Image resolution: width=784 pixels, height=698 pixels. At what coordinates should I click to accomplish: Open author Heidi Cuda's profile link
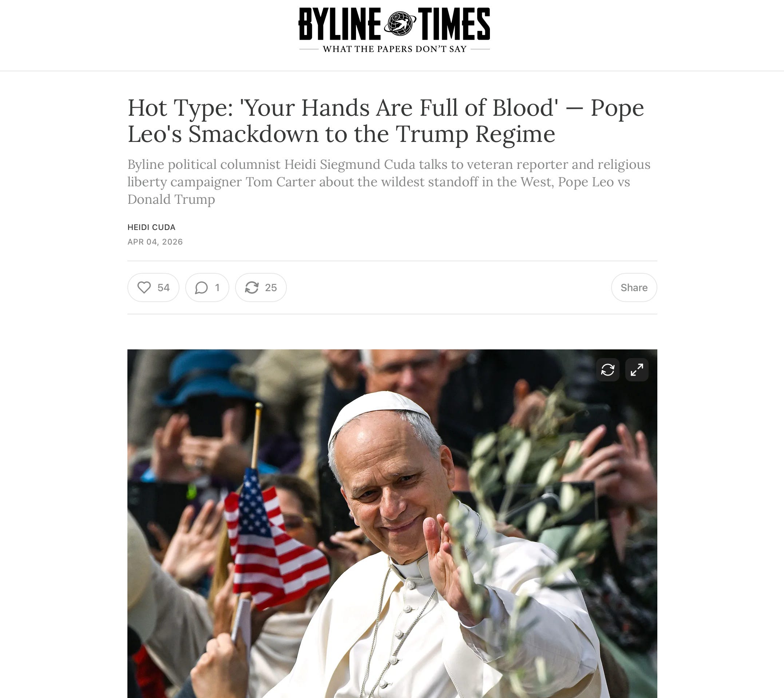point(151,227)
